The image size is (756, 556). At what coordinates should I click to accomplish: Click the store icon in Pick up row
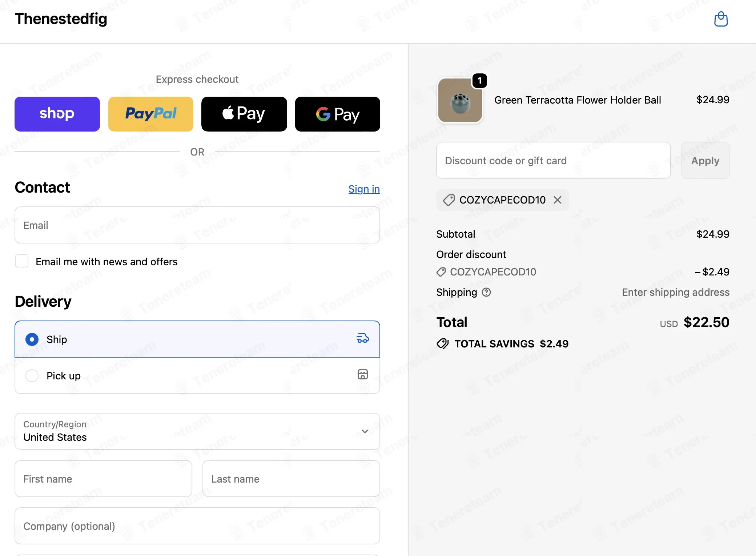362,375
